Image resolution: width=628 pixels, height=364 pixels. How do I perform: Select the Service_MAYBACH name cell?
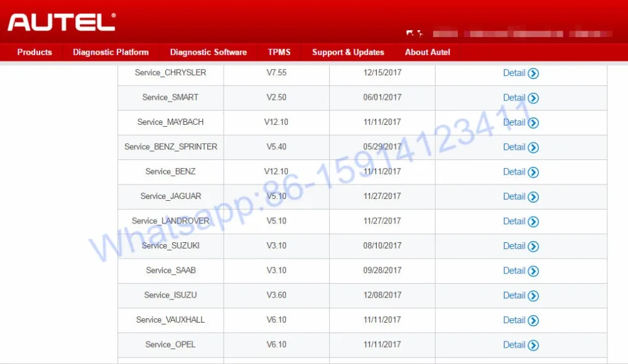coord(171,122)
